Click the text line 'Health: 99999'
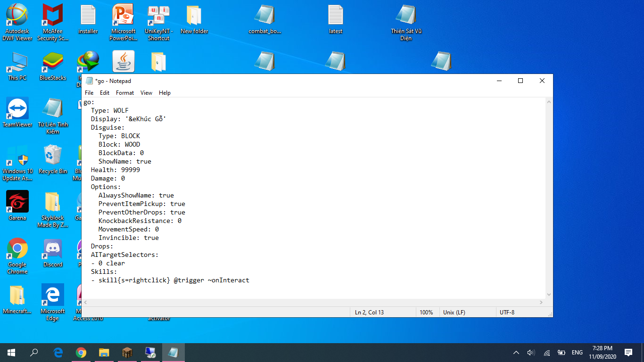644x362 pixels. pyautogui.click(x=116, y=170)
